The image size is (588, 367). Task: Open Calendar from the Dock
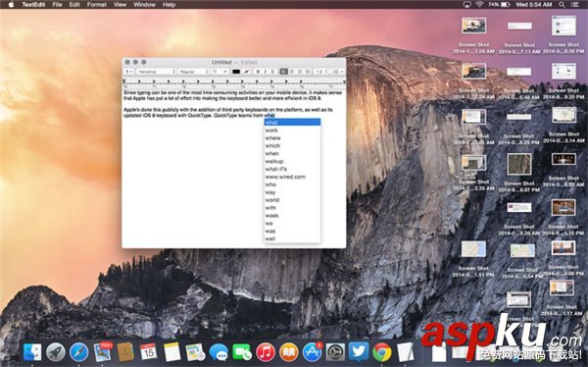tap(149, 352)
